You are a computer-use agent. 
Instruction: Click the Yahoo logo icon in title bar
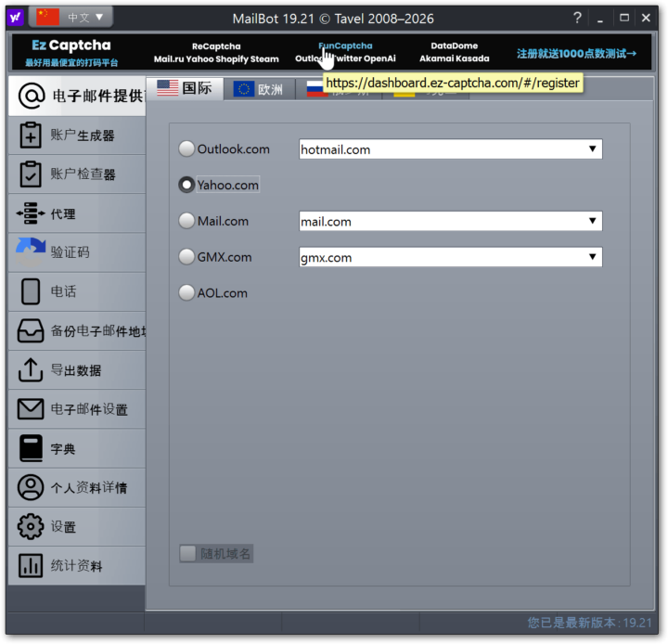(x=16, y=18)
